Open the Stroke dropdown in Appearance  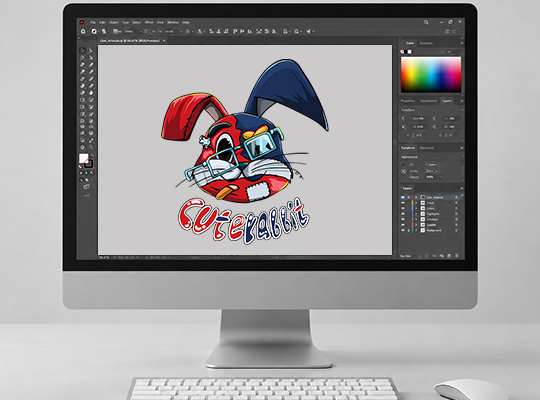tap(432, 171)
